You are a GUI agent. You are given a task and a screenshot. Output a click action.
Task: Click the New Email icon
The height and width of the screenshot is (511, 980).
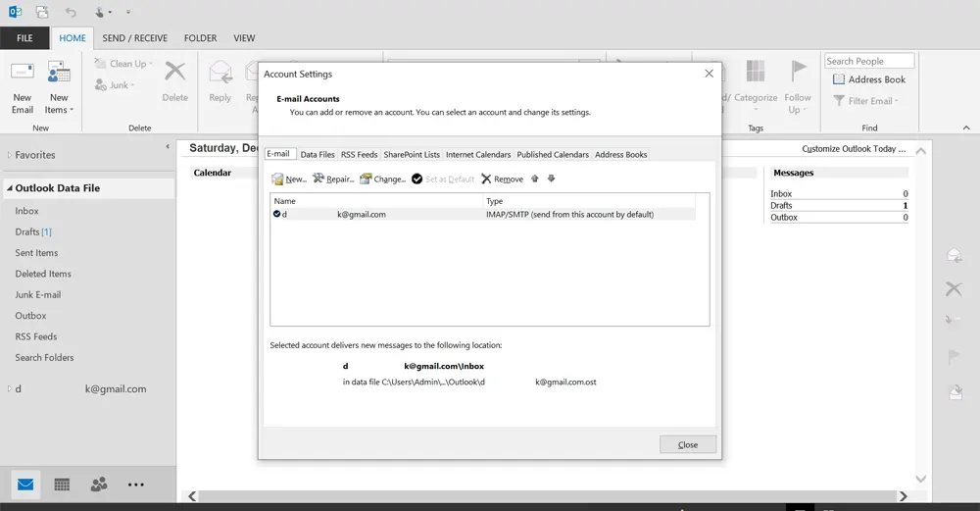(x=23, y=87)
